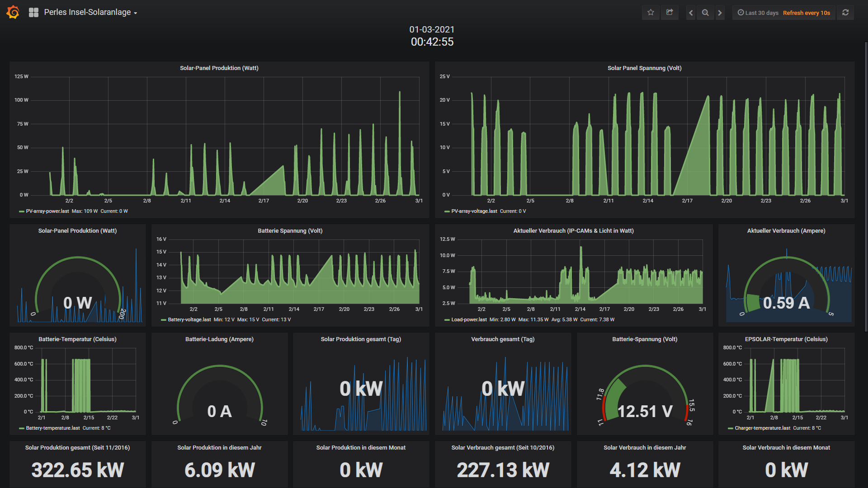Image resolution: width=868 pixels, height=488 pixels.
Task: Open Solar Panel Spannung (Volt) panel menu
Action: 644,68
